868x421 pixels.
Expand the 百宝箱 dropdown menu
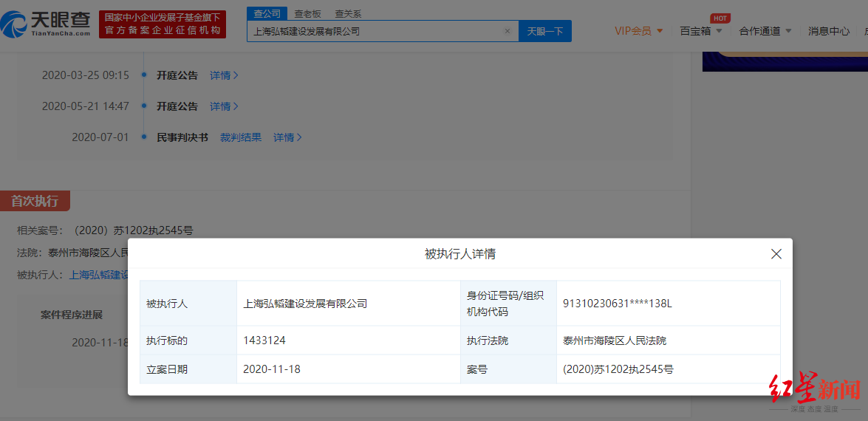point(701,31)
